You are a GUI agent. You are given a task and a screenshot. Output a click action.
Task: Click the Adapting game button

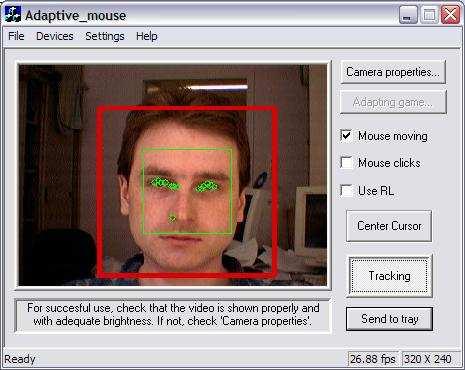393,102
